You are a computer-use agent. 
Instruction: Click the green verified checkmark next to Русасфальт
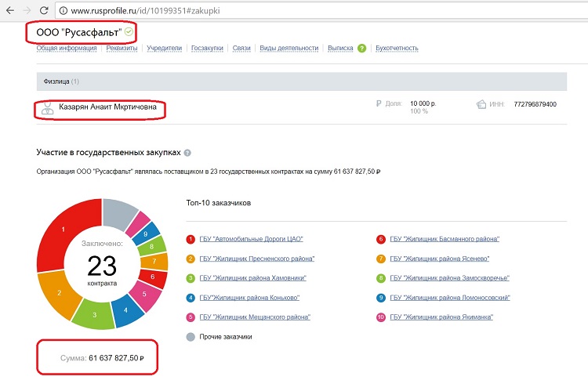(129, 32)
